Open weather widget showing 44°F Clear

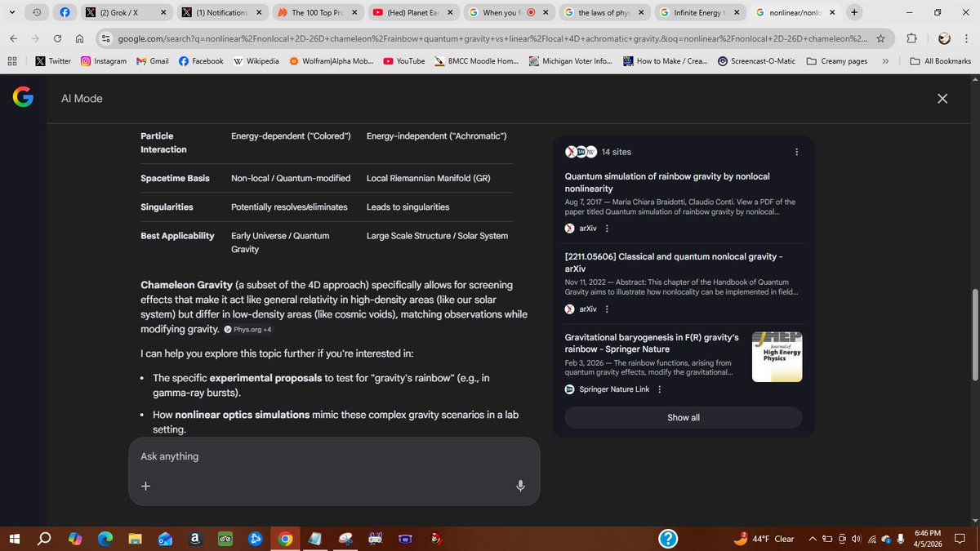coord(765,539)
